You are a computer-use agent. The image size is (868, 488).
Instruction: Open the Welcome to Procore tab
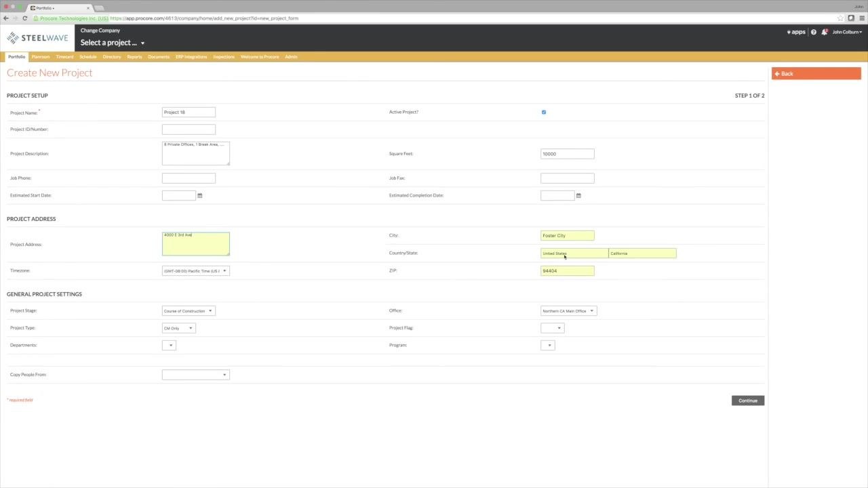pyautogui.click(x=260, y=57)
